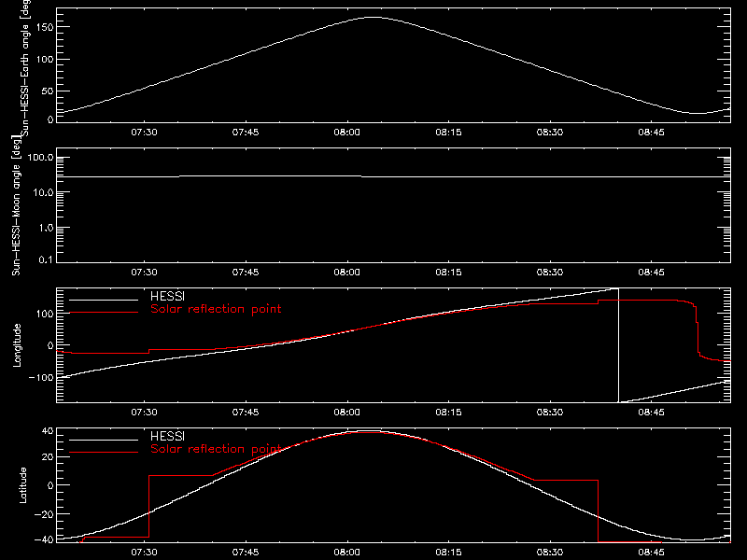Click 07:45 time label under Earth angle plot
Screen dimensions: 747x560
tap(246, 133)
